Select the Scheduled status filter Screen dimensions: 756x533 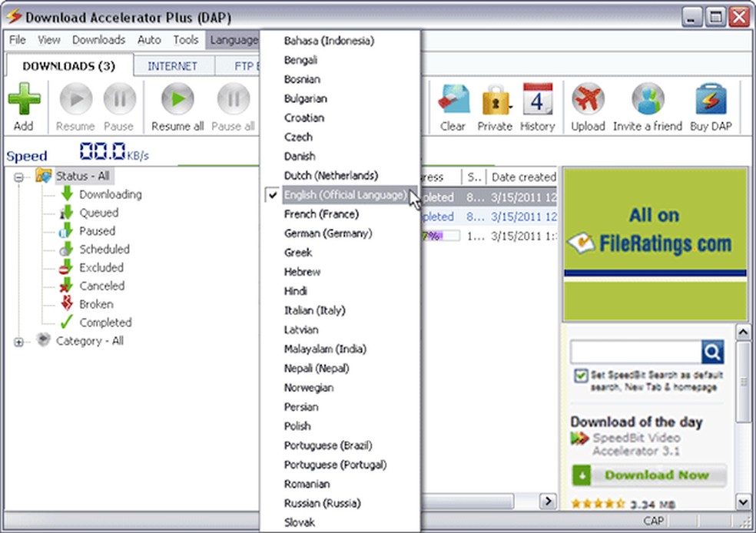(x=104, y=249)
